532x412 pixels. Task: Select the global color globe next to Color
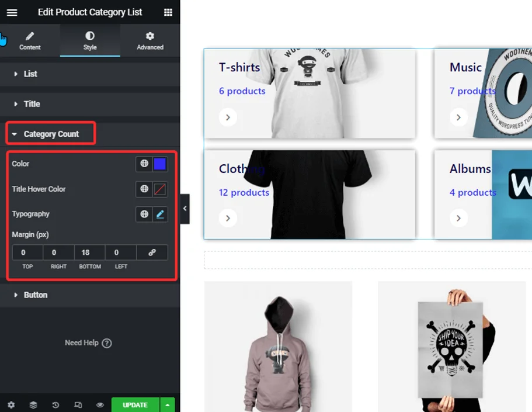click(x=144, y=164)
